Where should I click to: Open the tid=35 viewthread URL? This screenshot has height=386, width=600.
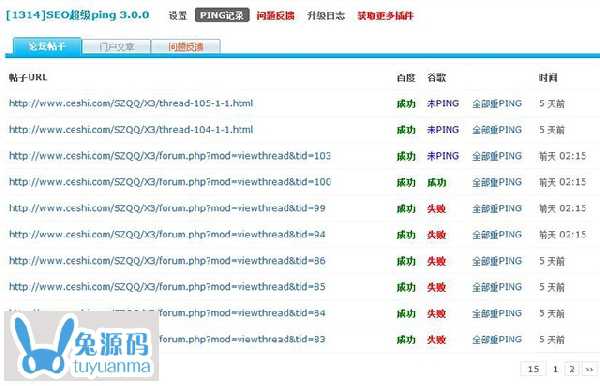(x=167, y=287)
